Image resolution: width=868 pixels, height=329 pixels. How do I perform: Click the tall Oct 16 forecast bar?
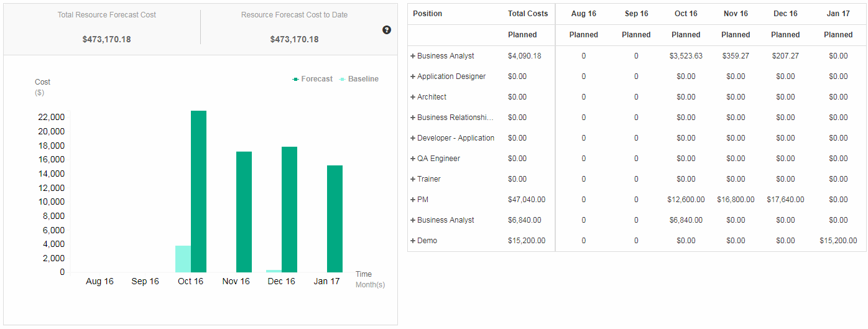pos(198,192)
